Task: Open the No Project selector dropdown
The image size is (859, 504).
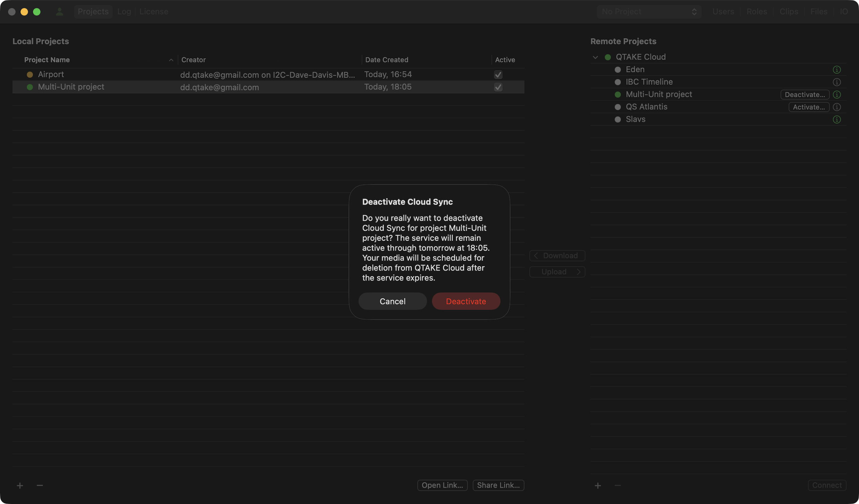Action: (649, 12)
